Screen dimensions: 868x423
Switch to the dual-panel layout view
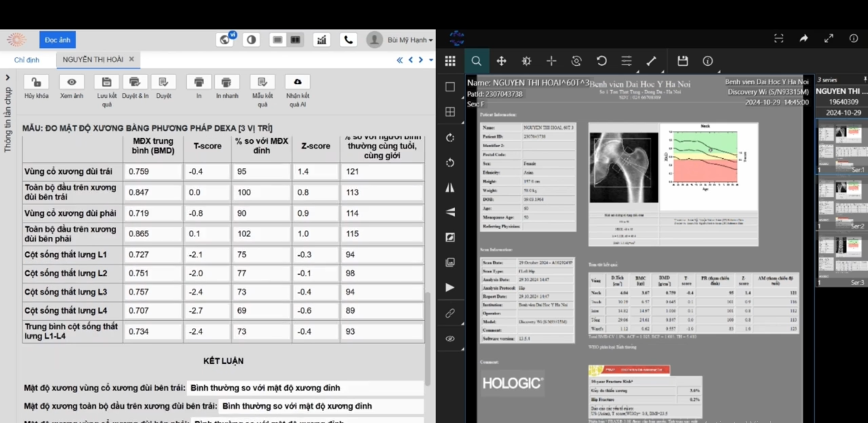(x=295, y=40)
